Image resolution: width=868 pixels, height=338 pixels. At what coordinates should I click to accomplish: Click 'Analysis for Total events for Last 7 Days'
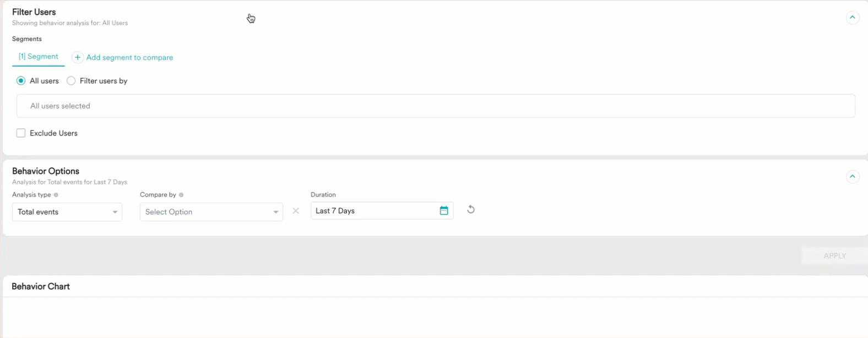click(69, 182)
